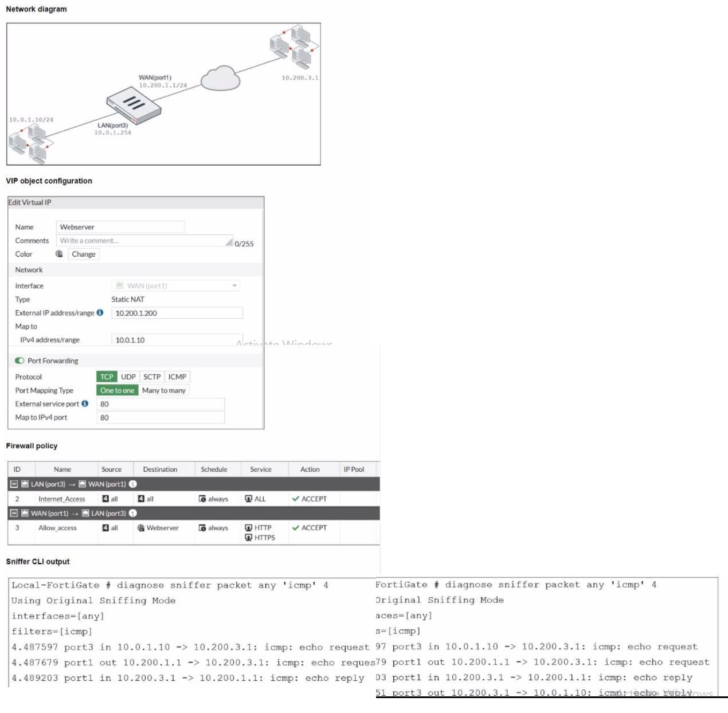Click the HTTPS service icon in policy 3
The height and width of the screenshot is (713, 728).
(x=248, y=538)
